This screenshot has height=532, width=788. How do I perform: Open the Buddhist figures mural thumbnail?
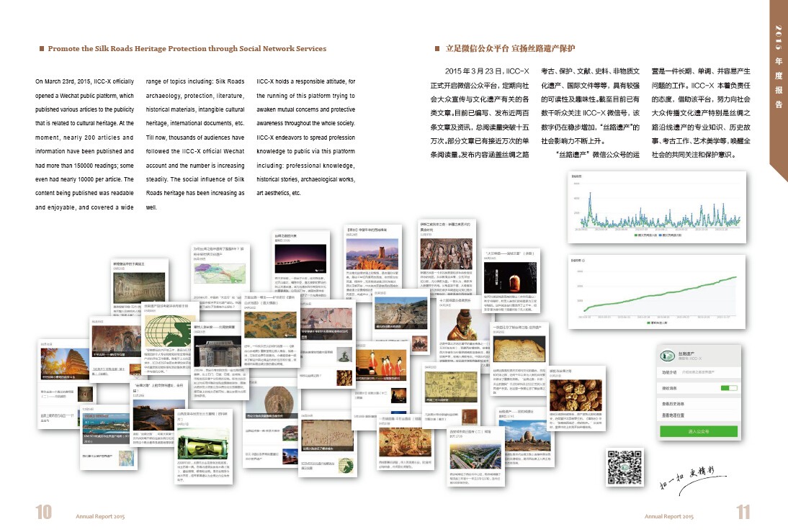(x=447, y=253)
